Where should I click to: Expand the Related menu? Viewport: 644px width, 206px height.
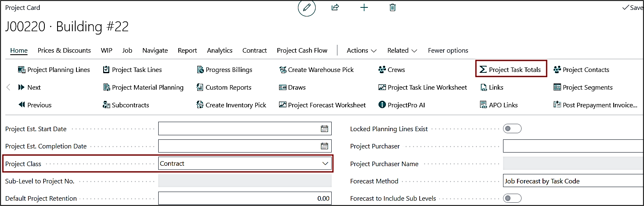402,51
